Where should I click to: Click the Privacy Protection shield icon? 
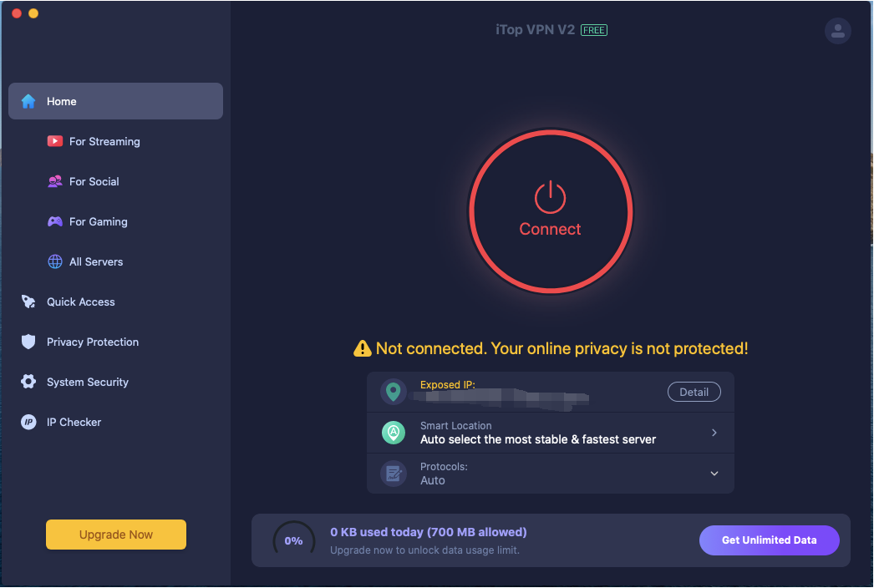(28, 342)
